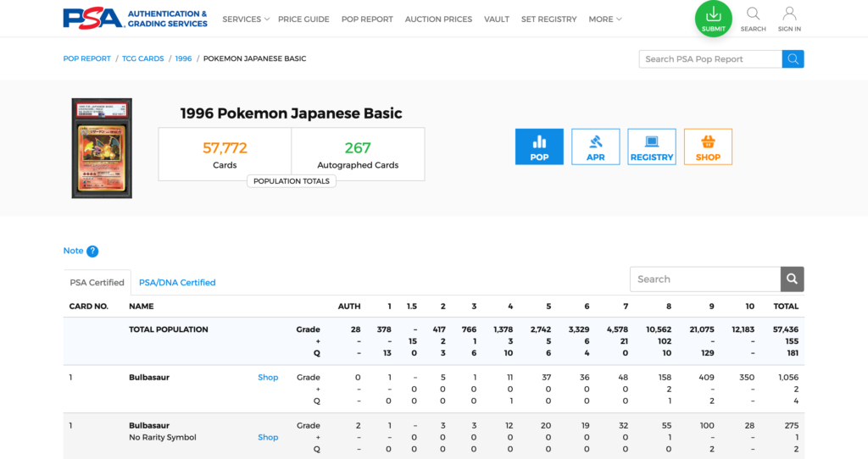Click grade 9 total 21,075
Screen dimensions: 868x459
(x=701, y=329)
